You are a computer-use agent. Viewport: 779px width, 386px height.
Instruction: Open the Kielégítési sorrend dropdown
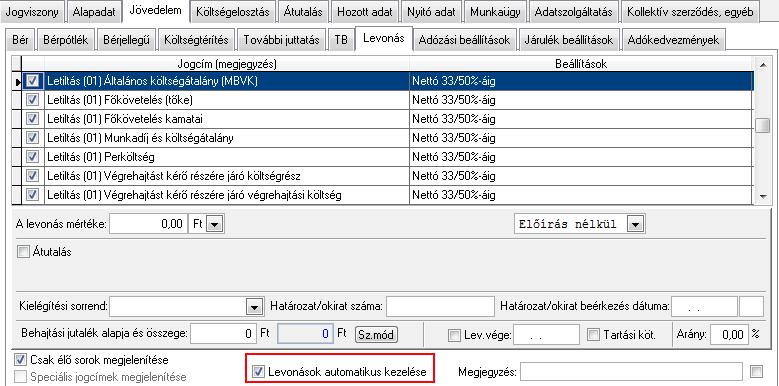tap(254, 307)
